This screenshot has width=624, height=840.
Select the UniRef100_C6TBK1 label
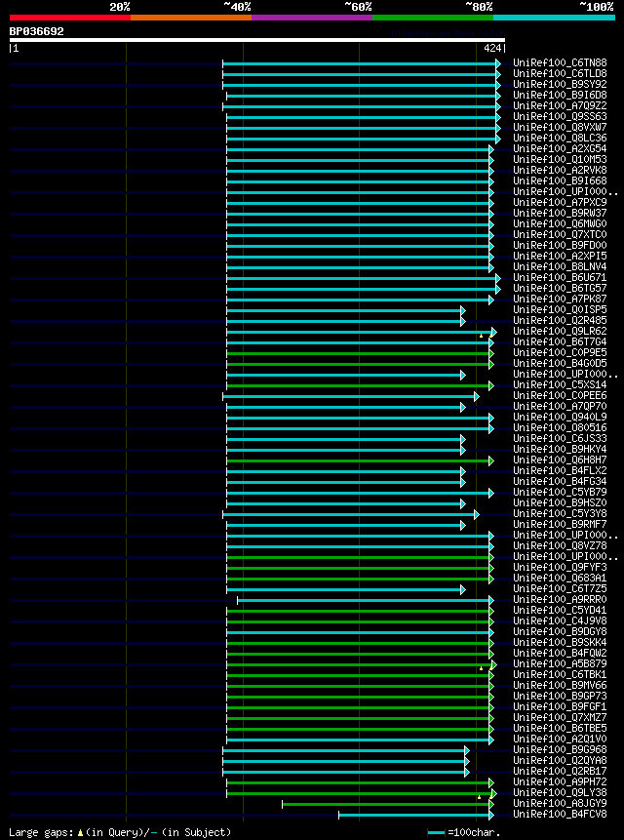[560, 674]
